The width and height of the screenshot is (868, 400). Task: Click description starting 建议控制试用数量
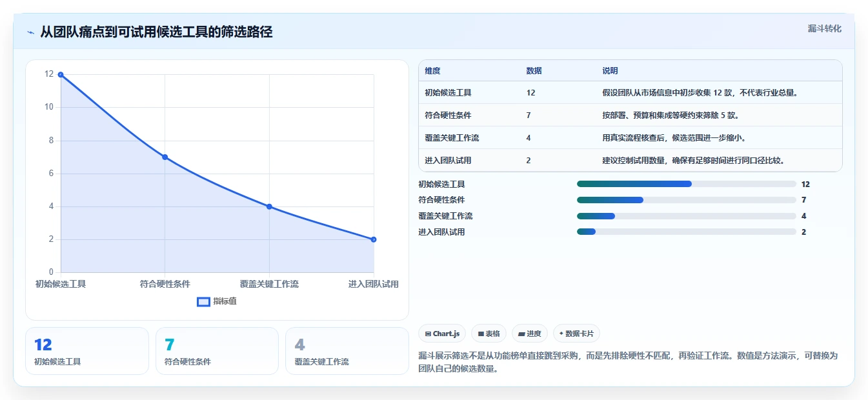(693, 161)
